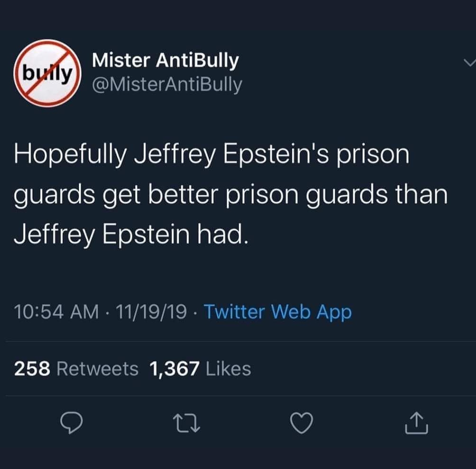476x469 pixels.
Task: Click the reply speech bubble icon
Action: pos(72,423)
